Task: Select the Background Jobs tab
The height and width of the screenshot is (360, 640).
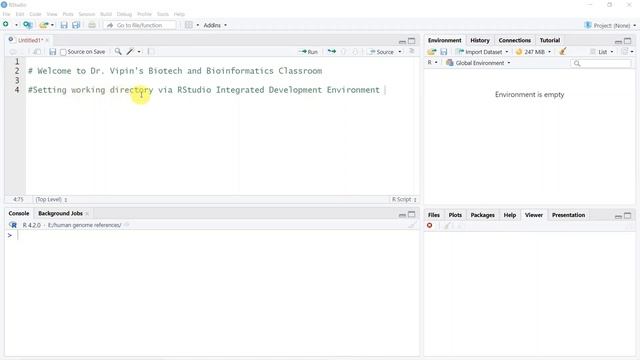Action: pyautogui.click(x=60, y=213)
